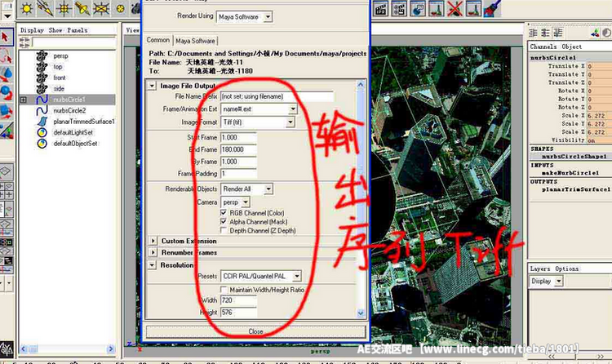This screenshot has width=612, height=364.
Task: Click the render dialog scroll down arrow
Action: click(x=360, y=313)
